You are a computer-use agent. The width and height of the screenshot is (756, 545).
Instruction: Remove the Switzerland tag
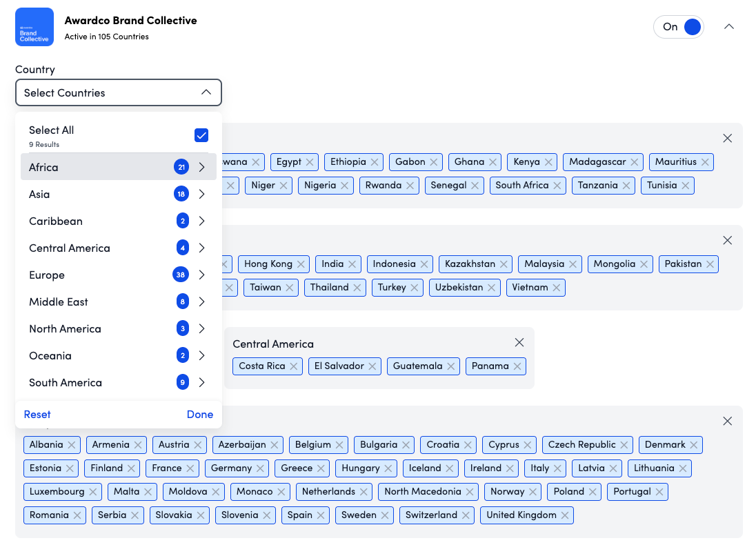(466, 515)
